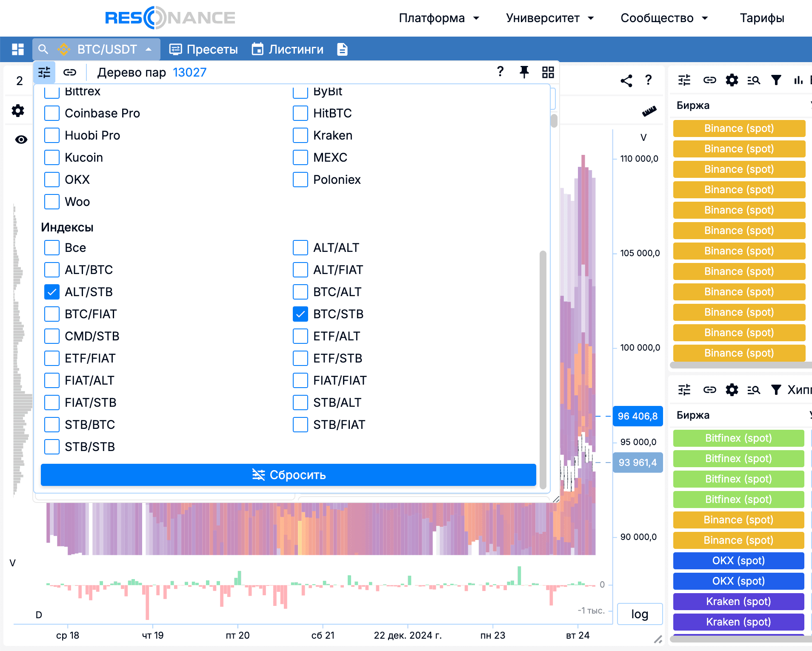Screen dimensions: 812x651
Task: Uncheck the BTC/STB index
Action: click(x=300, y=314)
